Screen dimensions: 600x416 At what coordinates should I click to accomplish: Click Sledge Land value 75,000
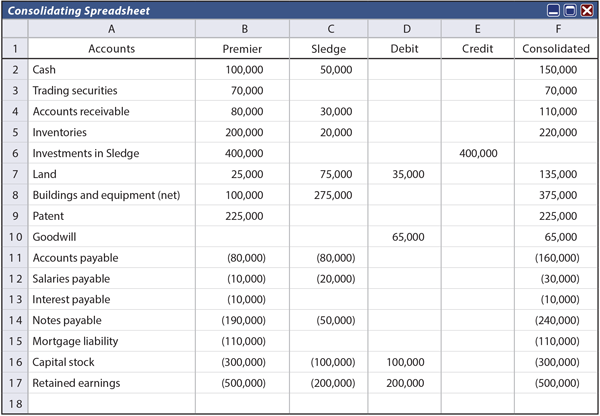[x=336, y=174]
